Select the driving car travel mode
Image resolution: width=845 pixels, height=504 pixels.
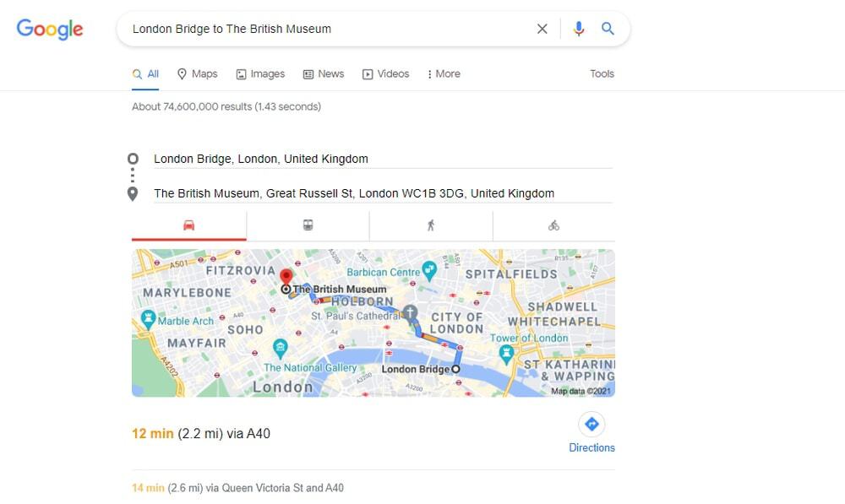pos(188,225)
